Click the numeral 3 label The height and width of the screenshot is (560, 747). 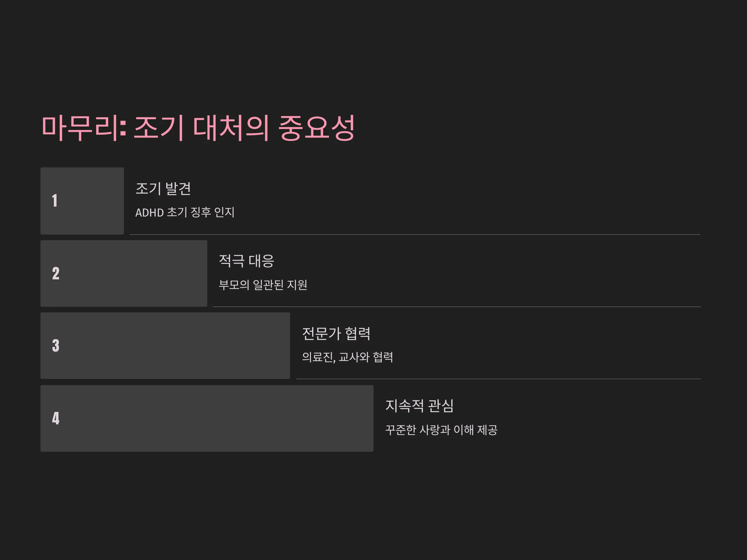[56, 346]
